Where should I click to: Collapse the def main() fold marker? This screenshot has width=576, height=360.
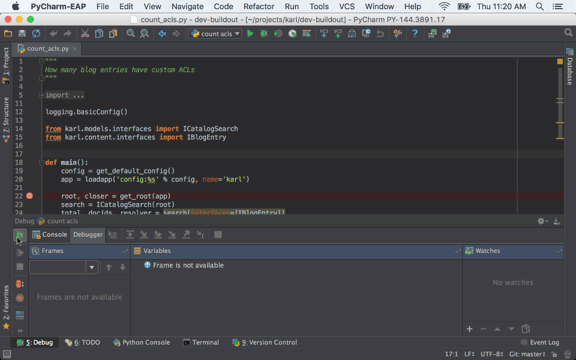(x=41, y=162)
